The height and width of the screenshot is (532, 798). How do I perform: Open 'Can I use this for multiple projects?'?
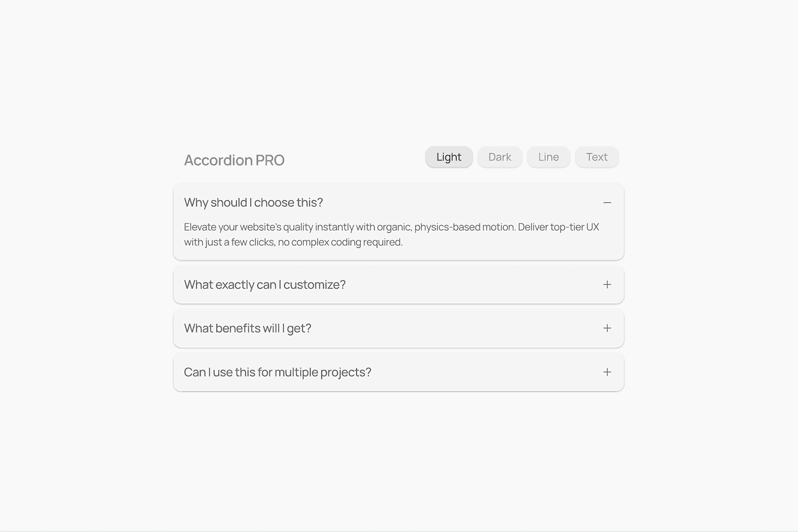point(277,372)
